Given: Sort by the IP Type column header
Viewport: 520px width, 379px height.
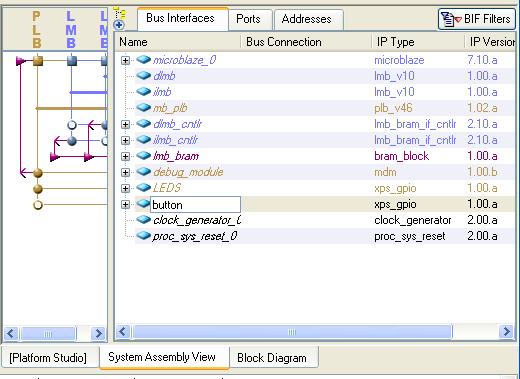Looking at the screenshot, I should tap(418, 42).
